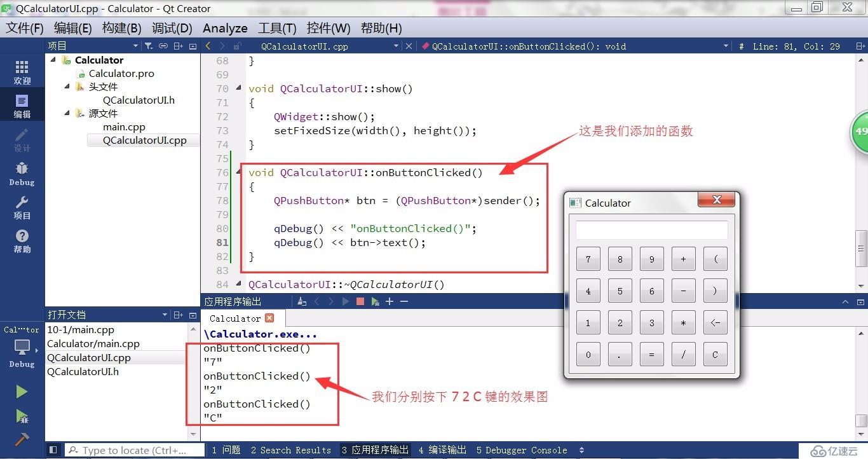Select Calculator.pro in project tree

point(121,73)
